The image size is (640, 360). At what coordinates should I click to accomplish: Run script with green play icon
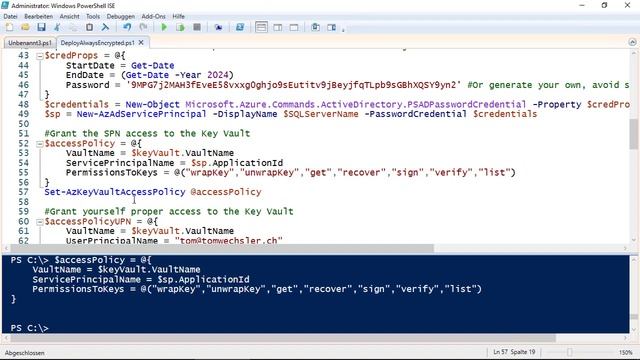point(164,27)
